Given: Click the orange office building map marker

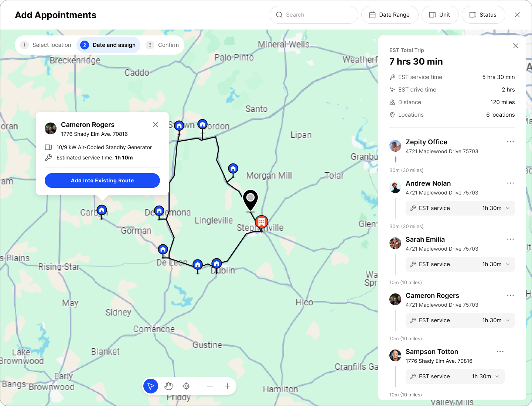Looking at the screenshot, I should [x=262, y=222].
